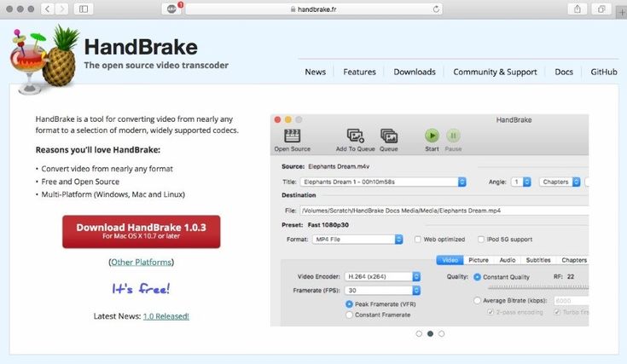Show all tabs overview button
The width and height of the screenshot is (627, 364).
(x=601, y=9)
